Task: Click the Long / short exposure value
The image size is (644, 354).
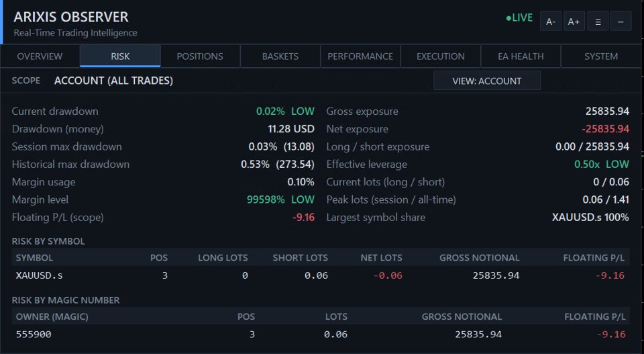Action: click(x=592, y=147)
